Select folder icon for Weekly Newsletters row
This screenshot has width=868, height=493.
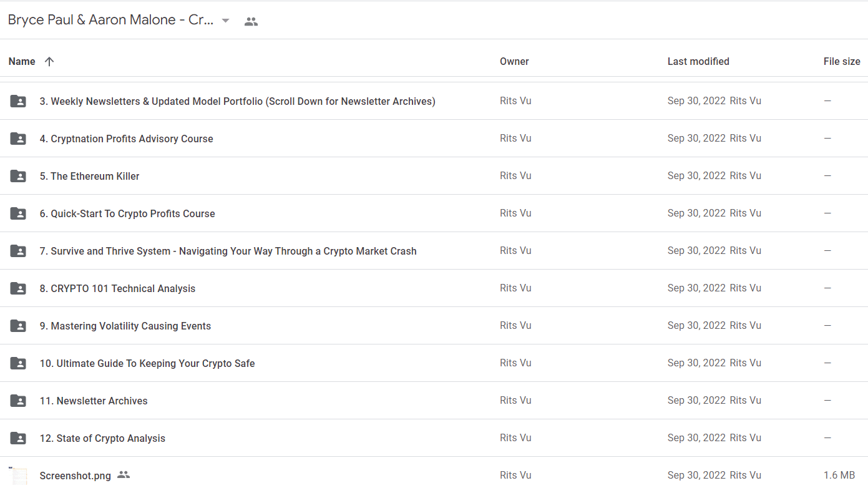(18, 101)
